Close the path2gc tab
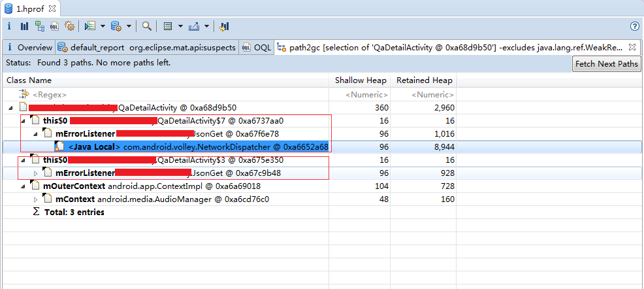644x289 pixels. 632,48
